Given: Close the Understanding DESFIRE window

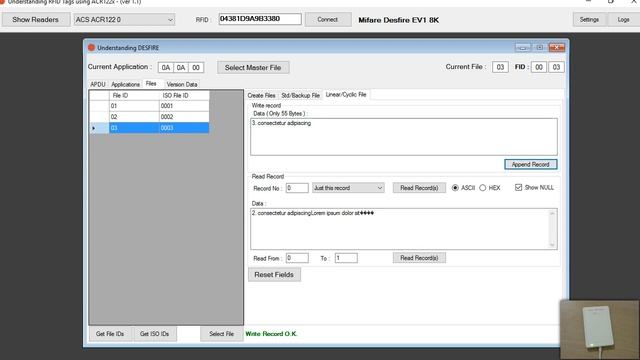Looking at the screenshot, I should [x=557, y=47].
